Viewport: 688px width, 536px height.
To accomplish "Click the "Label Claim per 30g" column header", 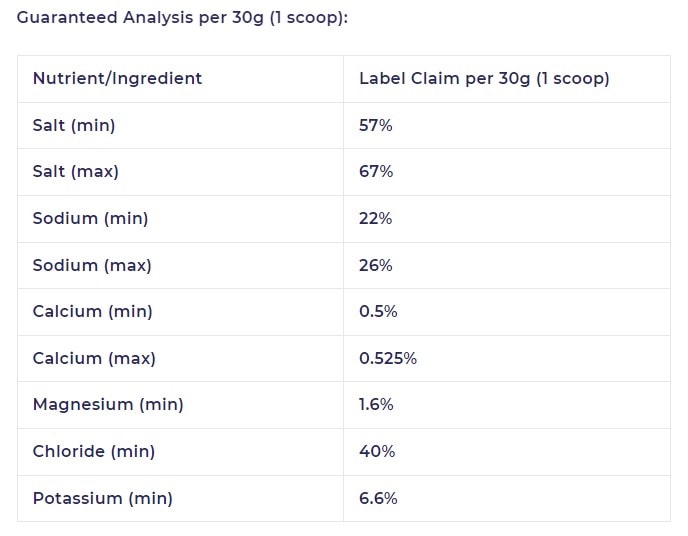I will (x=484, y=78).
